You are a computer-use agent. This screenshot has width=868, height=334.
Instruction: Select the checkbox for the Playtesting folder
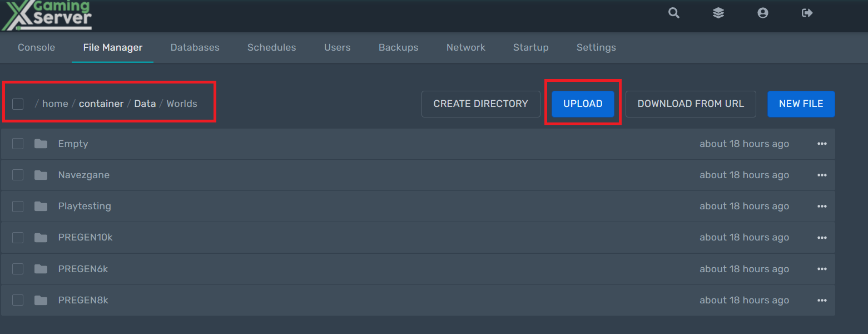[x=17, y=206]
